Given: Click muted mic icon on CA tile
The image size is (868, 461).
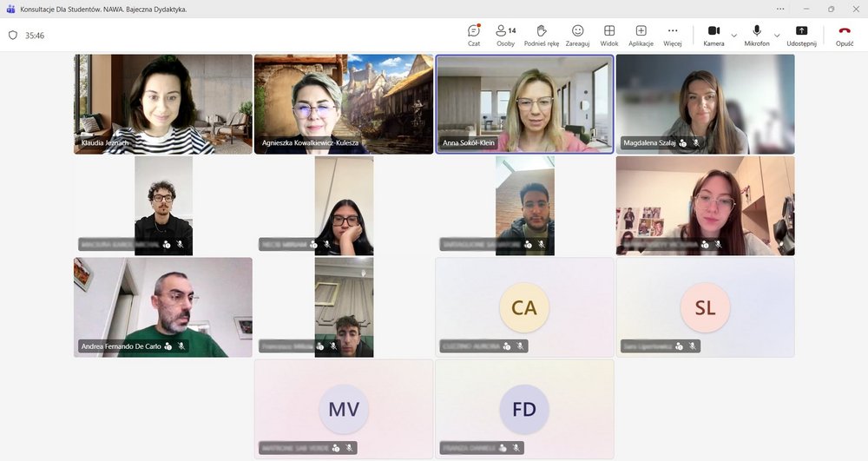Looking at the screenshot, I should (x=520, y=346).
